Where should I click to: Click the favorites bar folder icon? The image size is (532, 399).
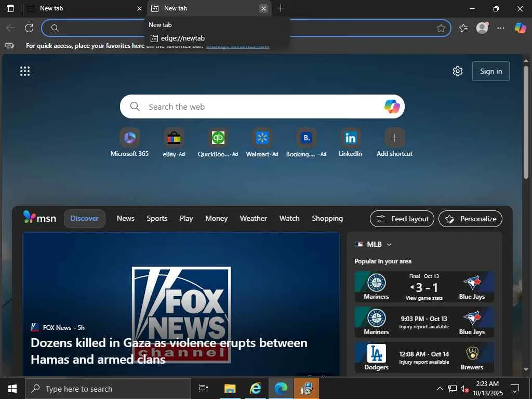[x=9, y=46]
